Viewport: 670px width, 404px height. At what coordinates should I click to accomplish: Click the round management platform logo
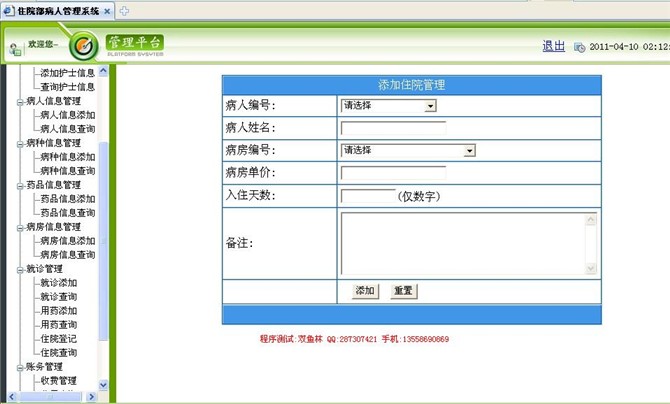[84, 46]
